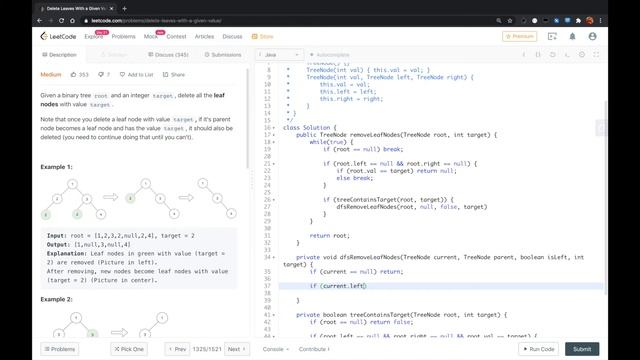The height and width of the screenshot is (360, 640).
Task: Click the Premium button
Action: [x=520, y=36]
